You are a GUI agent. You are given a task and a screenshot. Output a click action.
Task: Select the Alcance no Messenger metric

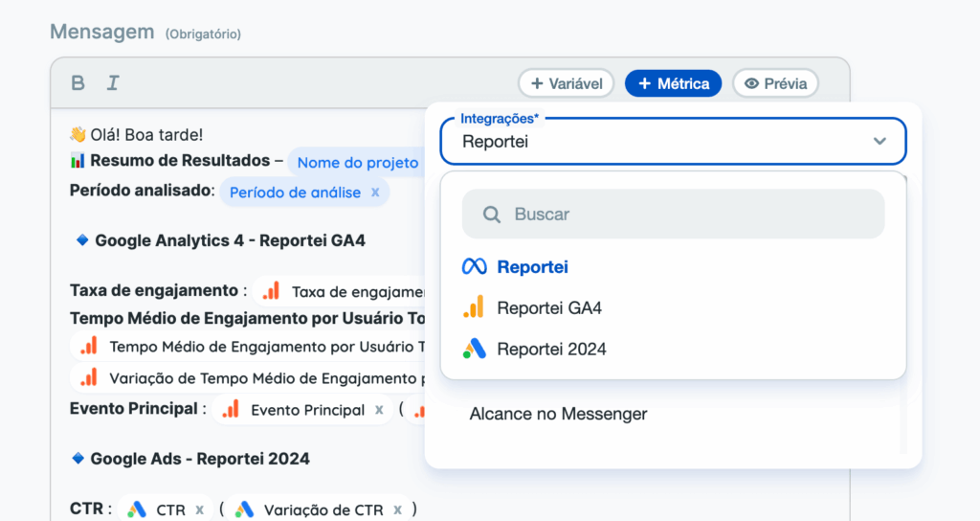coord(558,414)
